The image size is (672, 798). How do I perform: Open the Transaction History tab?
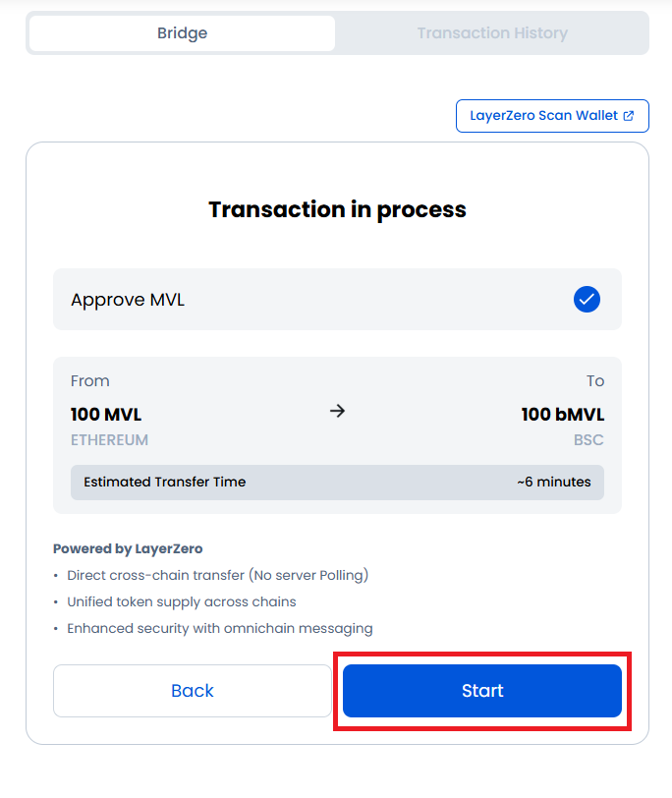coord(492,33)
